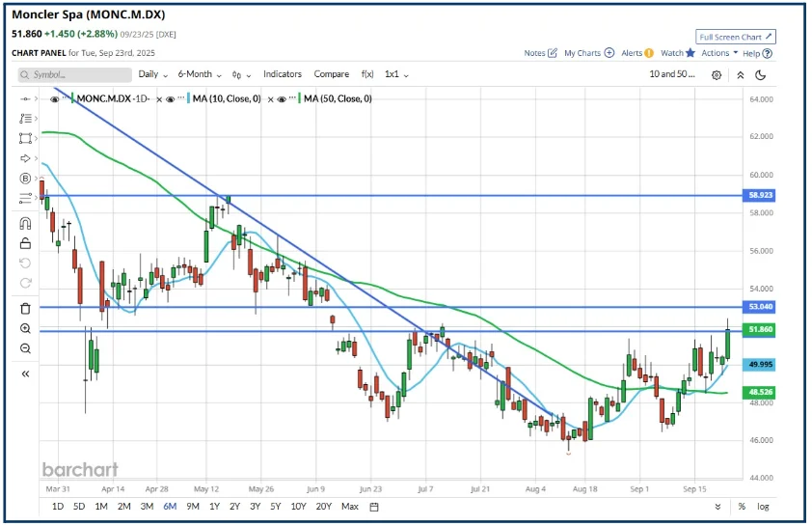The height and width of the screenshot is (526, 812).
Task: Open the MONC.M.DX series options dots
Action: click(x=66, y=97)
